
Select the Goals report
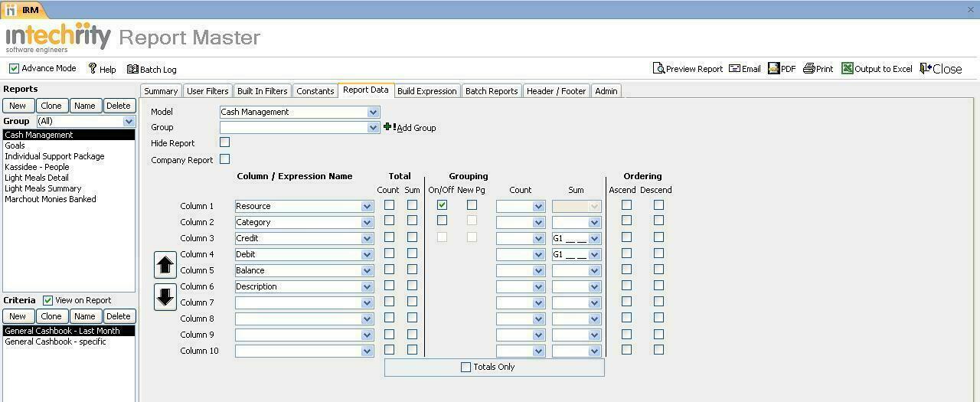(x=69, y=145)
